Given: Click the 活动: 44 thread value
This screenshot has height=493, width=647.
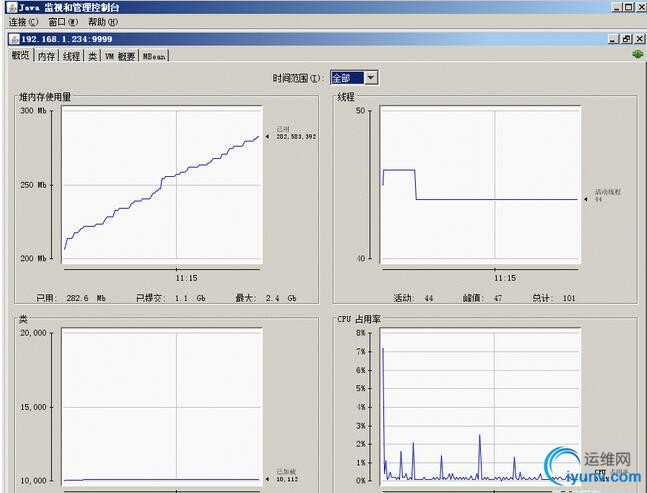Looking at the screenshot, I should click(413, 298).
